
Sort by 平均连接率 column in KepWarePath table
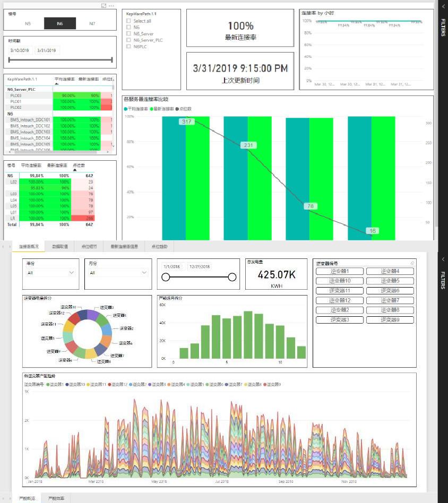pyautogui.click(x=65, y=79)
